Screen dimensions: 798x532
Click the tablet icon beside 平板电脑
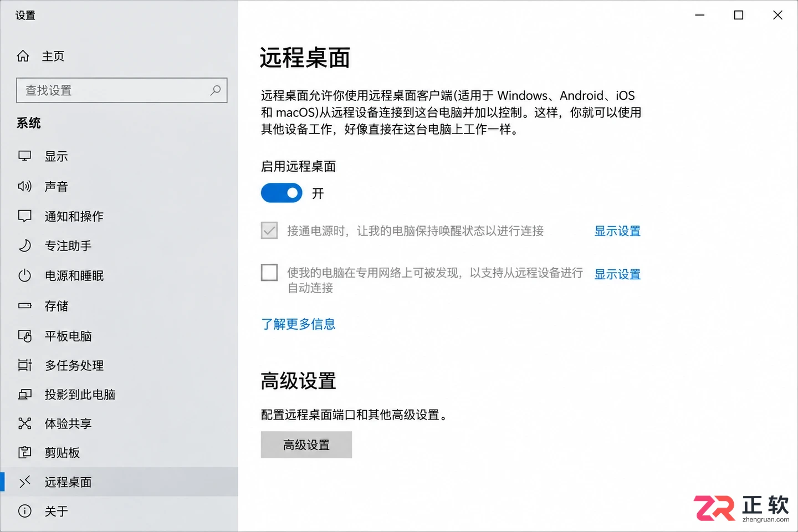[x=25, y=336]
